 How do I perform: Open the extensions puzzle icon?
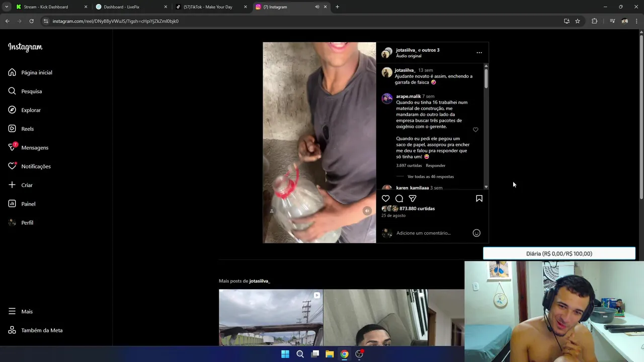(595, 21)
